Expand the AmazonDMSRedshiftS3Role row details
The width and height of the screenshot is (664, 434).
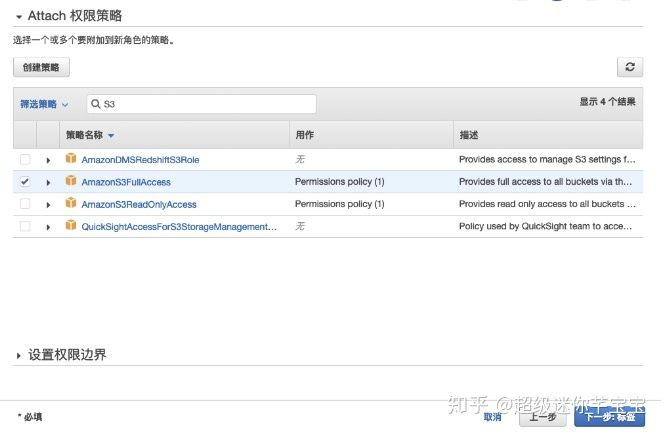pyautogui.click(x=48, y=160)
